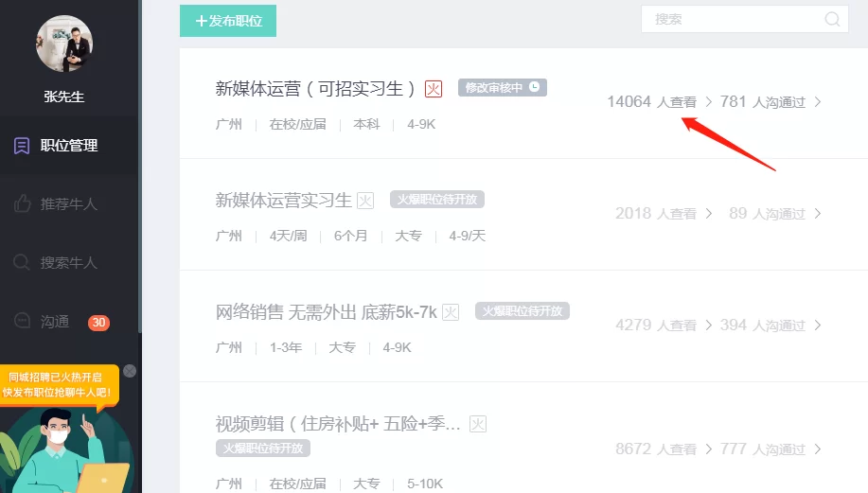Screen dimensions: 868x493
Task: Click the search magnifier icon
Action: point(832,19)
